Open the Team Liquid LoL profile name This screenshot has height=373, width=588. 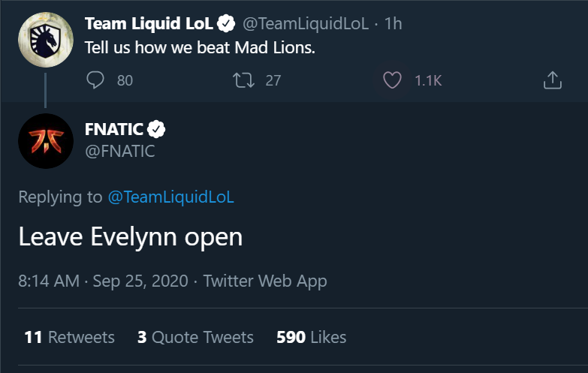(149, 23)
